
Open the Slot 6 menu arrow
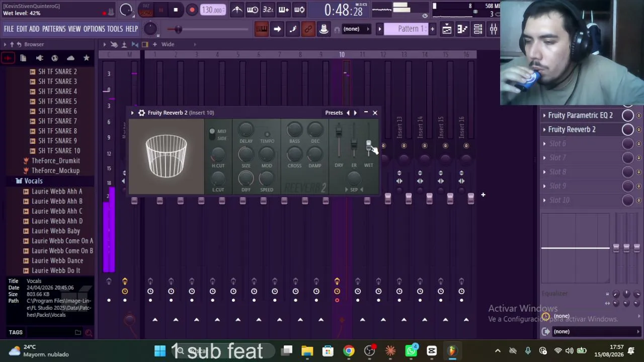click(544, 143)
